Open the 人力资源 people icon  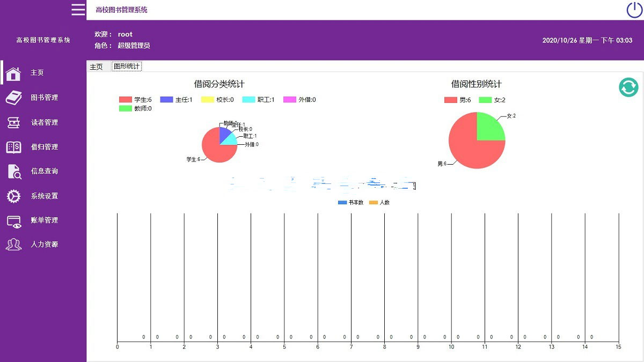point(13,245)
